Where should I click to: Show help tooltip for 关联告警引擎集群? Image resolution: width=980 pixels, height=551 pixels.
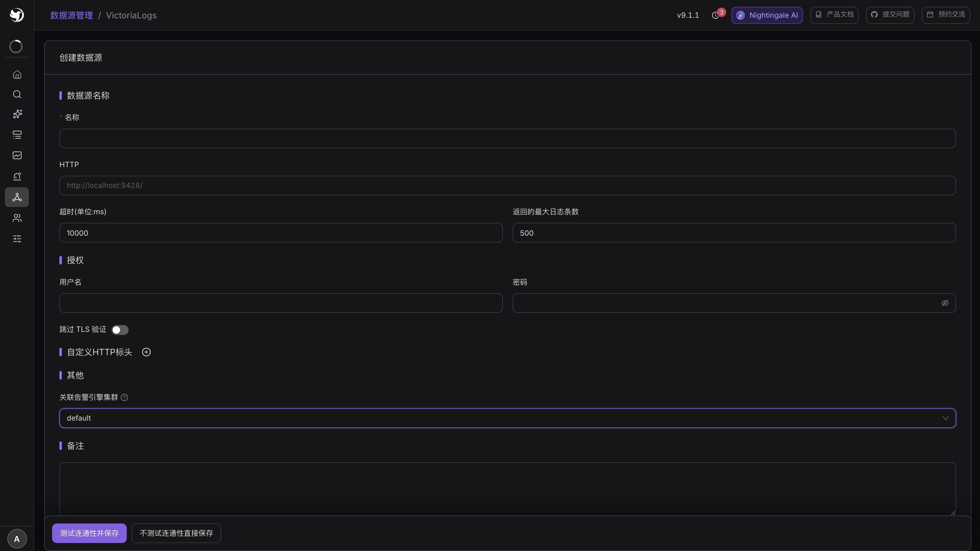pyautogui.click(x=124, y=397)
